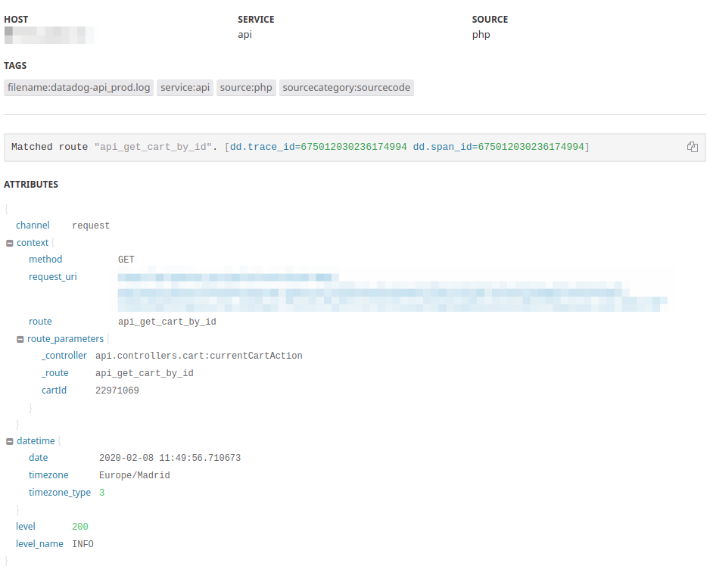
Task: Select the _route value api_get_cart_by_id
Action: pyautogui.click(x=144, y=373)
